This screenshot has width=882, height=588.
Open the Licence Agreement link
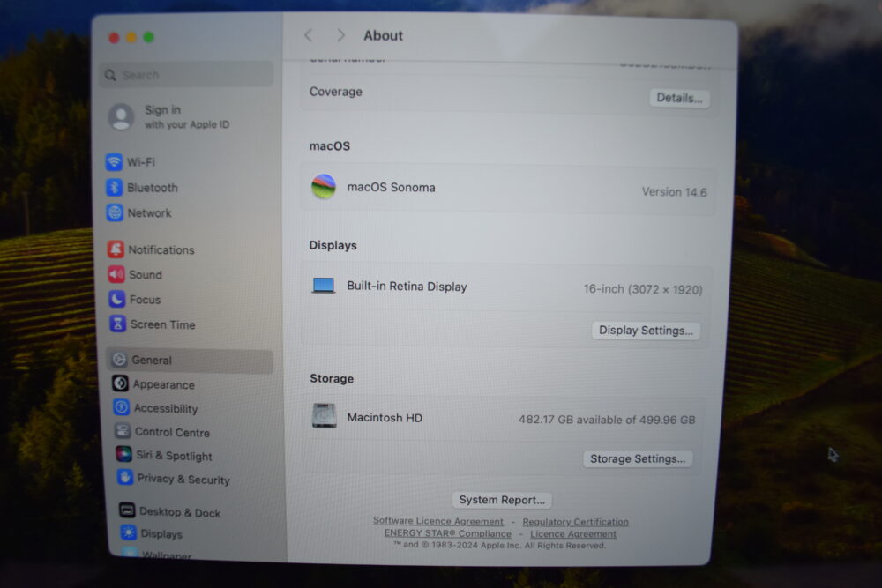pos(573,533)
